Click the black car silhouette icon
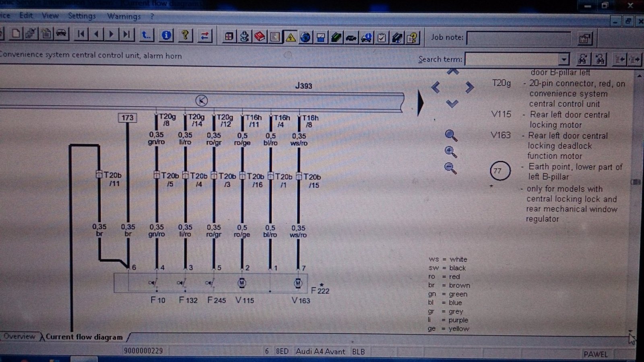 (x=351, y=38)
